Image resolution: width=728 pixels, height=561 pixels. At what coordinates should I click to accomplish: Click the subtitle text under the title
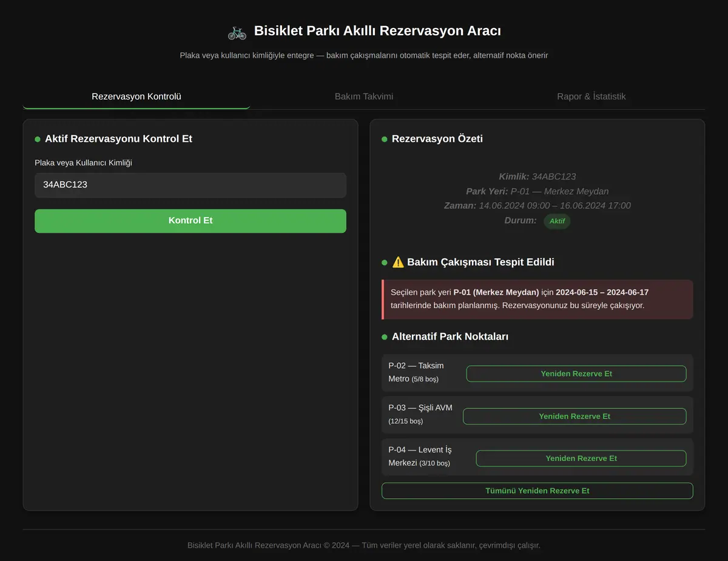(364, 55)
